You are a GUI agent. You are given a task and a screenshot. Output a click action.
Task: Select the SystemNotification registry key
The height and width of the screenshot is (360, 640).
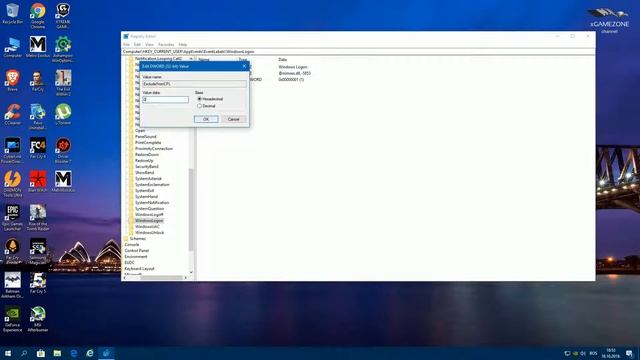pos(152,202)
